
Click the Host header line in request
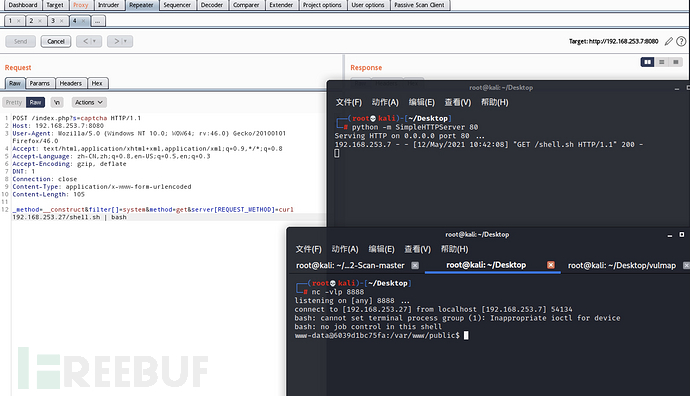pos(58,126)
